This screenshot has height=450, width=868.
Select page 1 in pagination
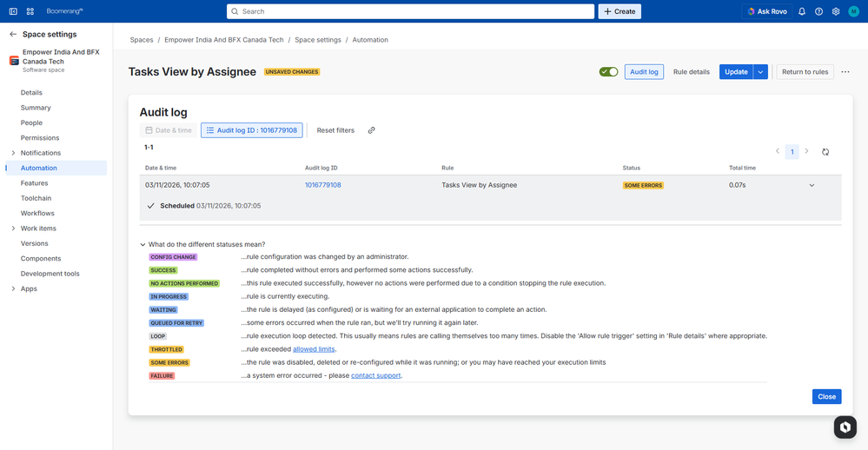point(792,152)
